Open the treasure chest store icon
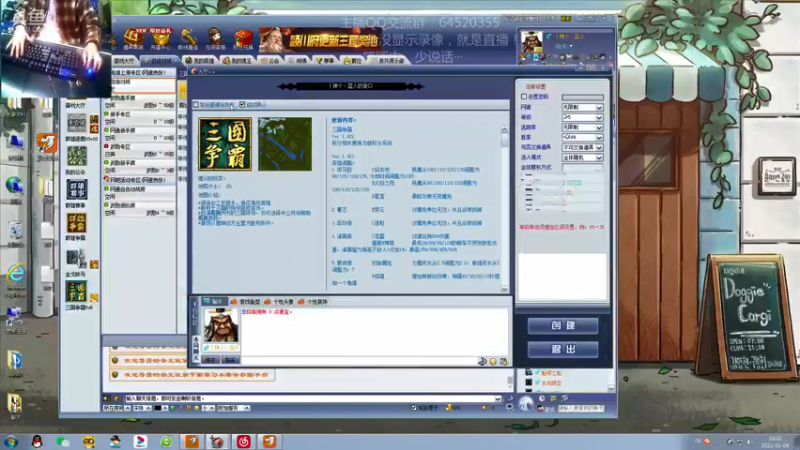This screenshot has width=800, height=450. click(134, 38)
